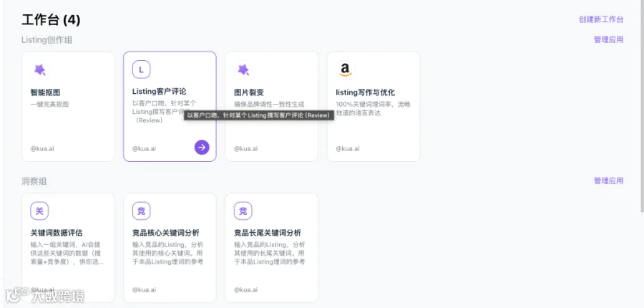Click @kua.ai under 图片裂变
This screenshot has width=644, height=308.
coord(246,148)
